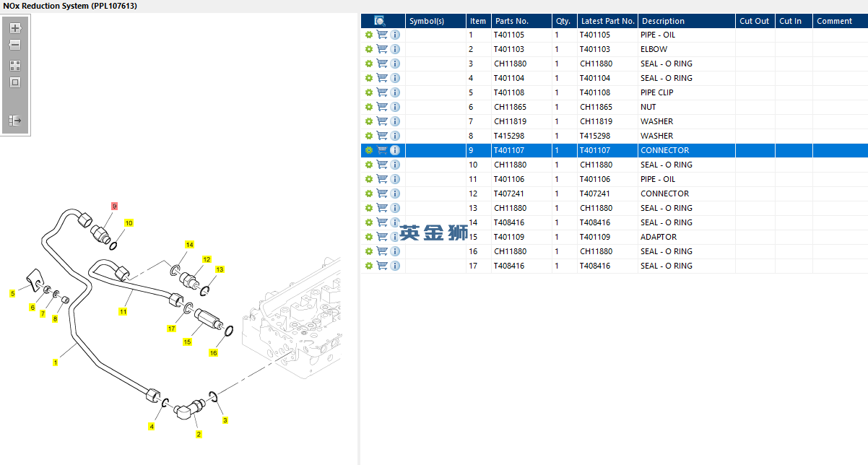The image size is (868, 465).
Task: Show info for item 1 T401105
Action: (x=395, y=35)
